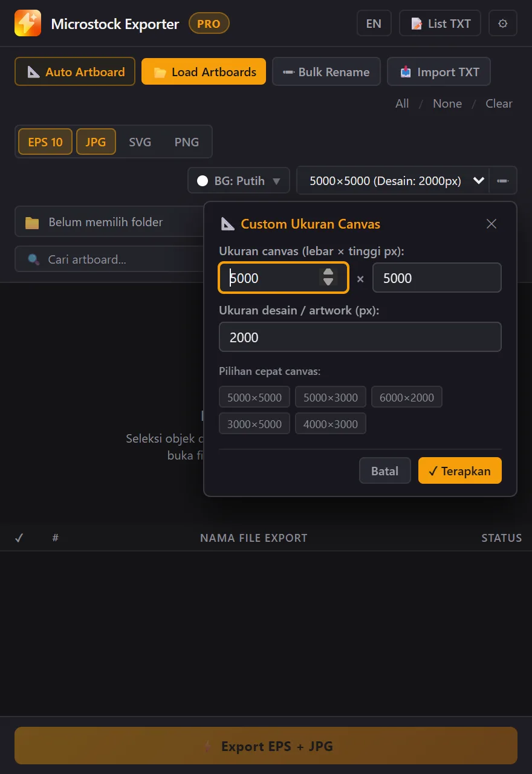Click the PRO badge
Viewport: 532px width, 774px height.
click(209, 24)
